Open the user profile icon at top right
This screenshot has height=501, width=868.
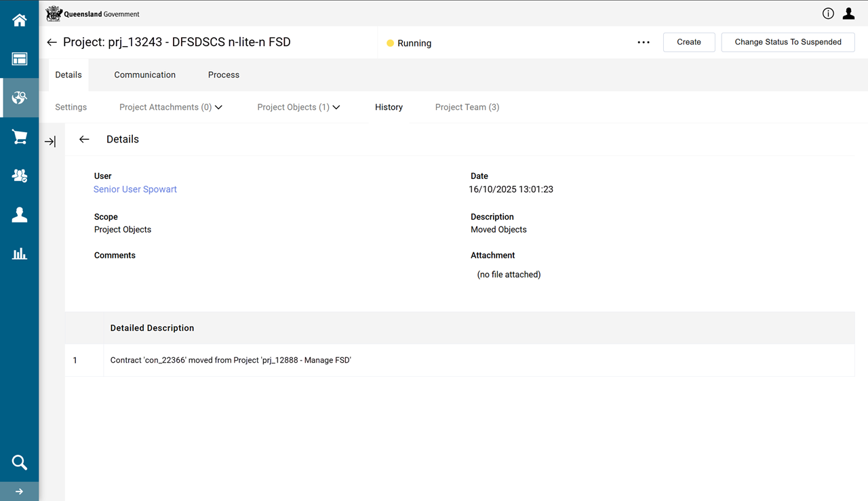[848, 14]
